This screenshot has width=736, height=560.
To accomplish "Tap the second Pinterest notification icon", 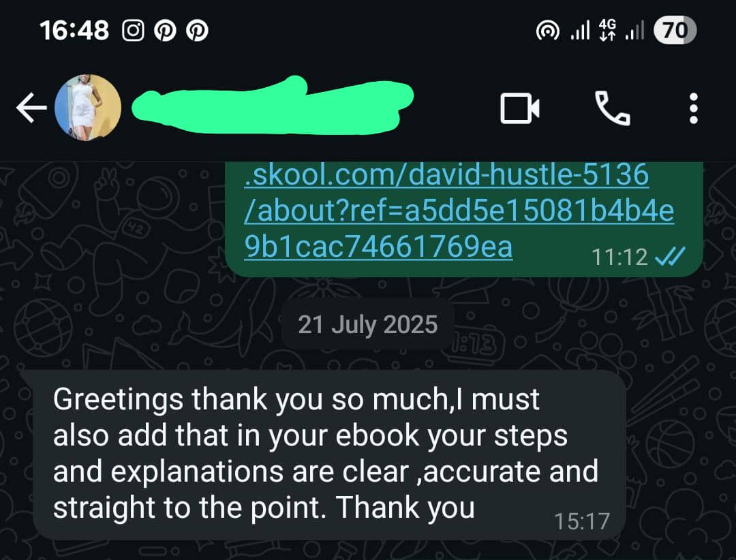I will tap(197, 31).
